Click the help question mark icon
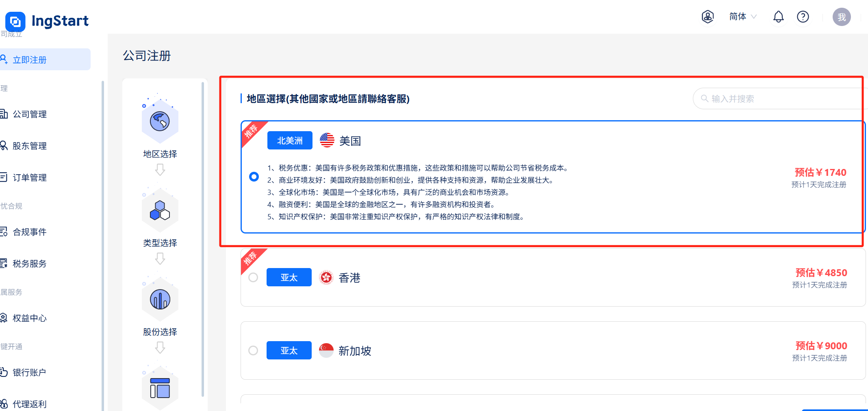This screenshot has width=868, height=411. pyautogui.click(x=803, y=17)
